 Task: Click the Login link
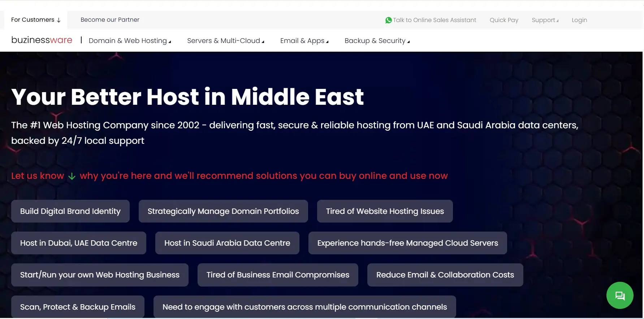click(579, 20)
